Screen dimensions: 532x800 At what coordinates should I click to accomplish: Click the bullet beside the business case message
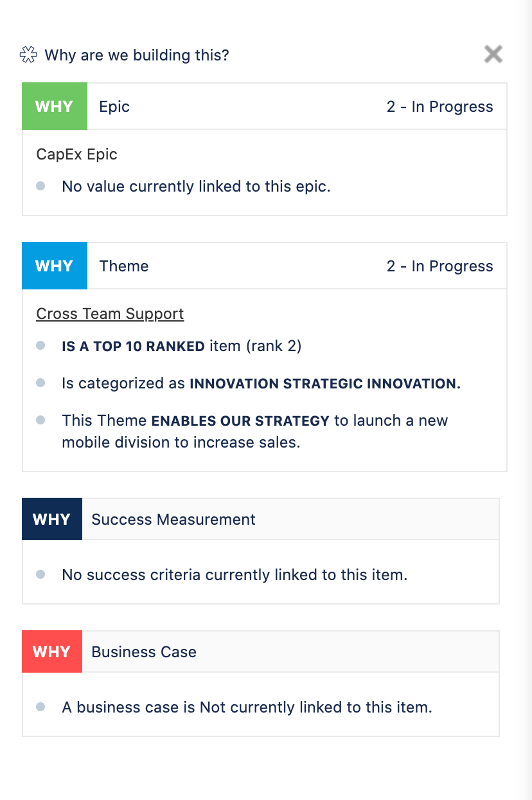(x=40, y=707)
